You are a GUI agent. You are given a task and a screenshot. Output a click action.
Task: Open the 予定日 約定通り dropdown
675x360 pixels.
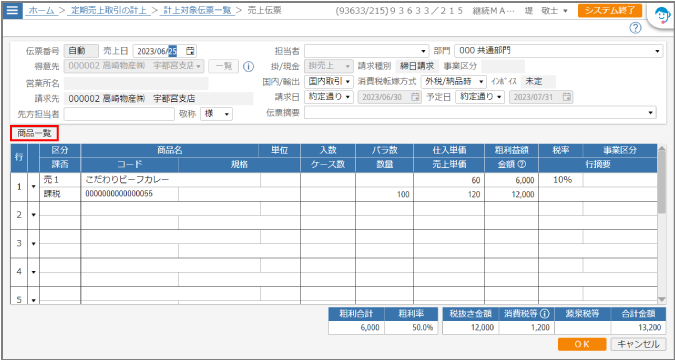(x=480, y=97)
